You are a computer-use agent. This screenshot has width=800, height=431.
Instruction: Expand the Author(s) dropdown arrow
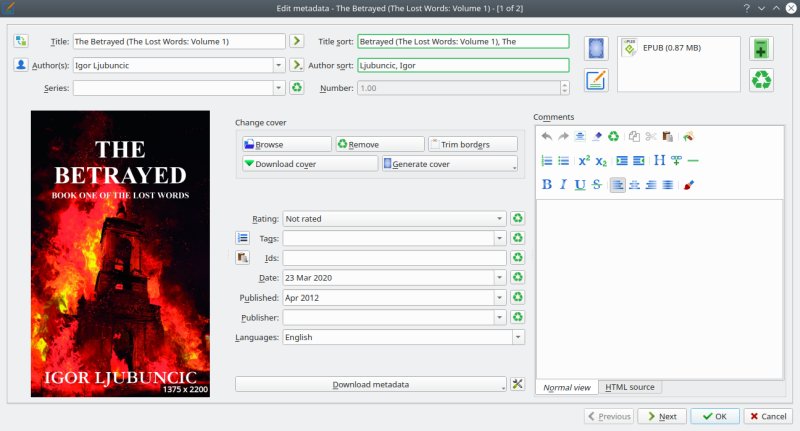click(277, 65)
